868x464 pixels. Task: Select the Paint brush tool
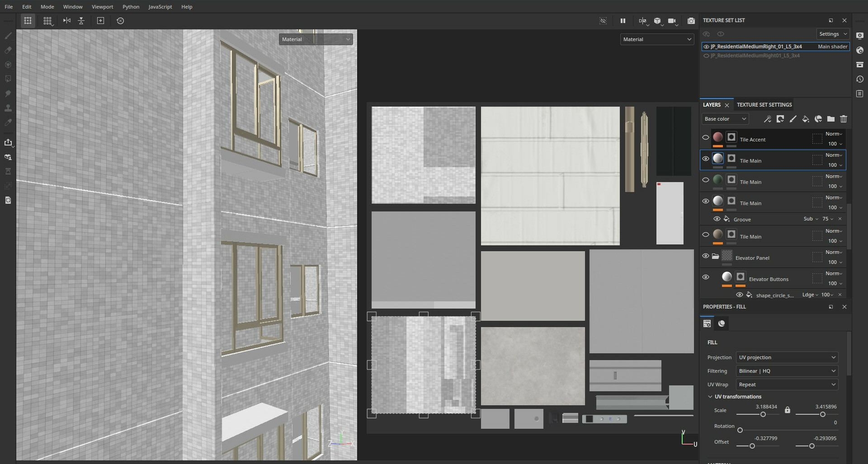tap(8, 36)
